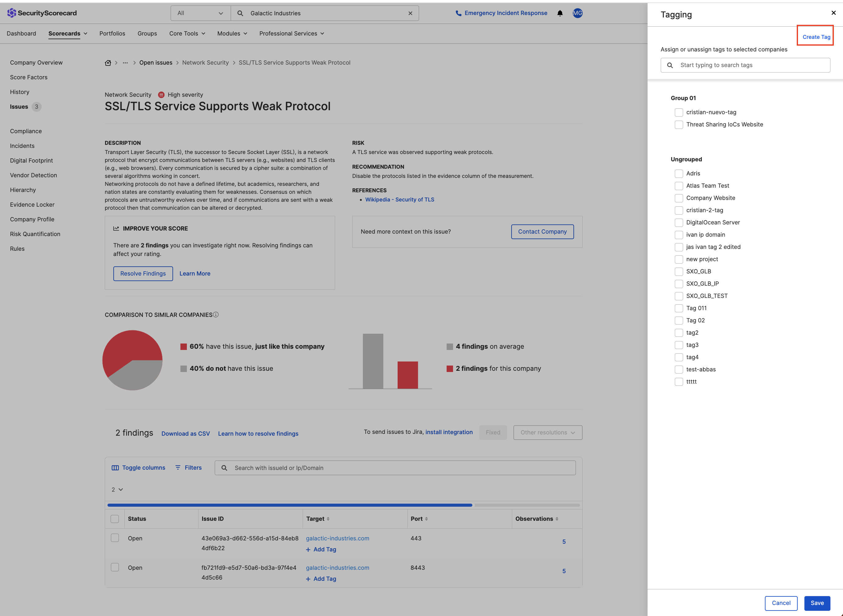Go to home via breadcrumb house icon
The width and height of the screenshot is (843, 616).
tap(108, 63)
